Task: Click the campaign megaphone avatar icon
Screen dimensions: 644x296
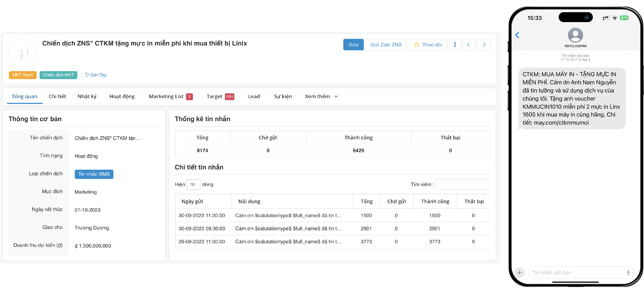Action: pos(22,53)
